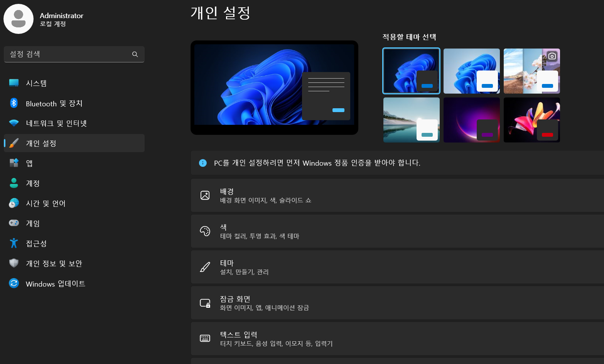Viewport: 604px width, 364px height.
Task: Go to 네트워크 및 인터넷
Action: pos(74,123)
